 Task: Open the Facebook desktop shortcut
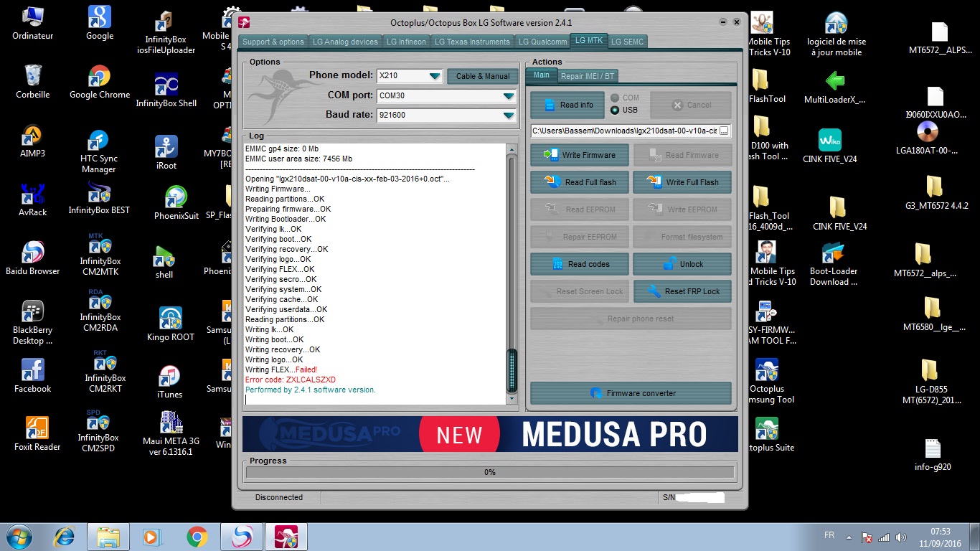tap(32, 376)
